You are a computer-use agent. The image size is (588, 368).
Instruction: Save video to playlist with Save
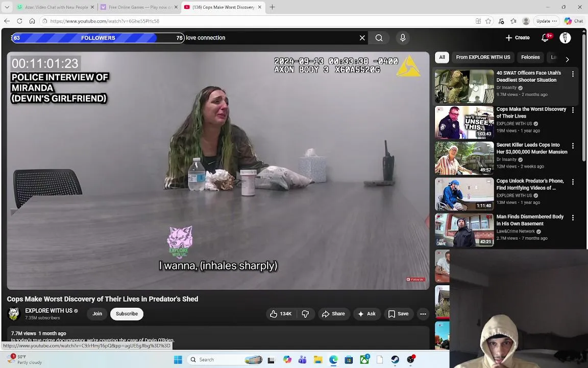[x=399, y=314]
